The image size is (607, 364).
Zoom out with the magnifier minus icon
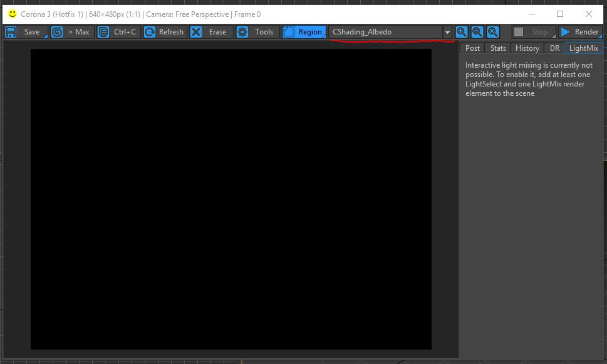click(477, 32)
